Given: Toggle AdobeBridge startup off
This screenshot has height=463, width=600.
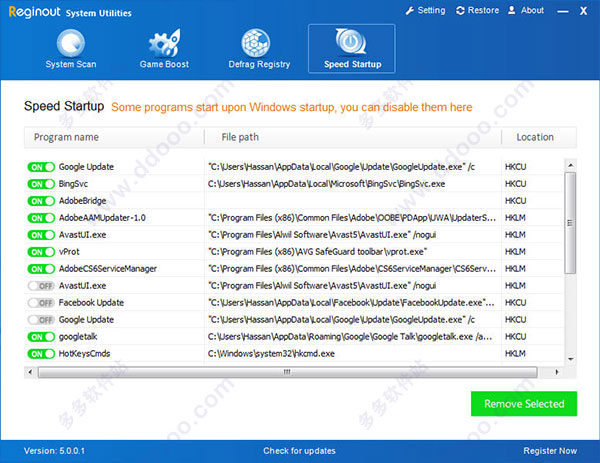Looking at the screenshot, I should click(x=41, y=201).
